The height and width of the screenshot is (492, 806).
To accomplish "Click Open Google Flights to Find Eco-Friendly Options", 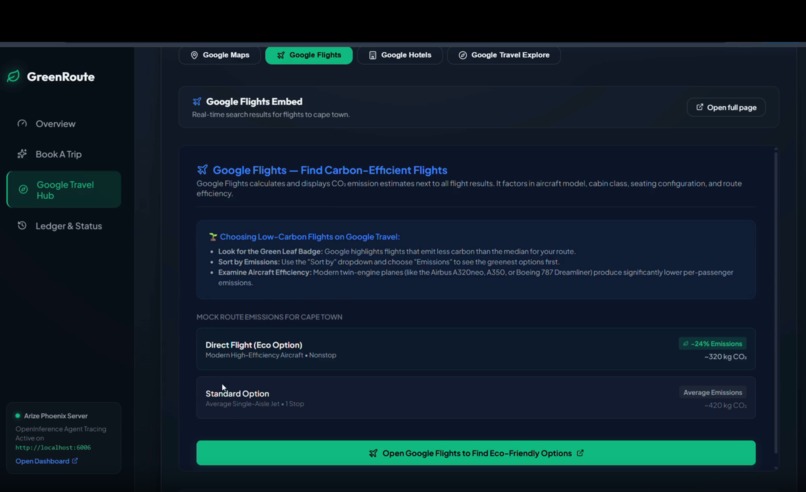I will [x=476, y=453].
